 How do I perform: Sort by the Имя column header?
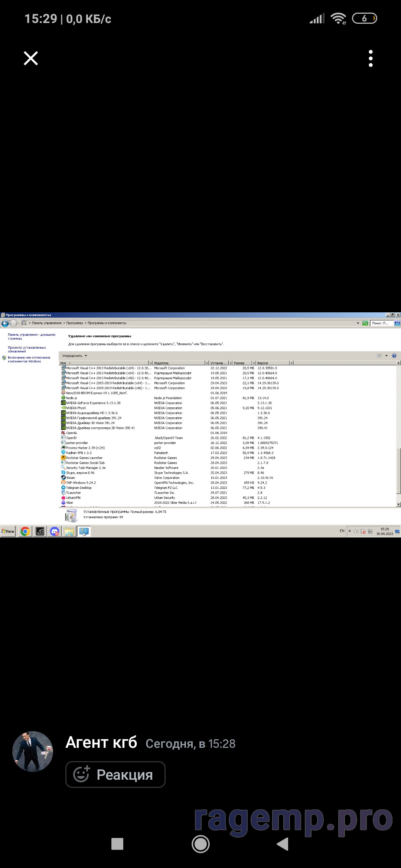pyautogui.click(x=104, y=363)
